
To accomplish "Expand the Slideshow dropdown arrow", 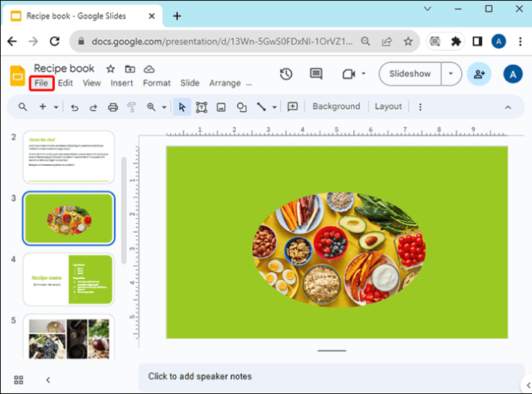I will coord(451,74).
